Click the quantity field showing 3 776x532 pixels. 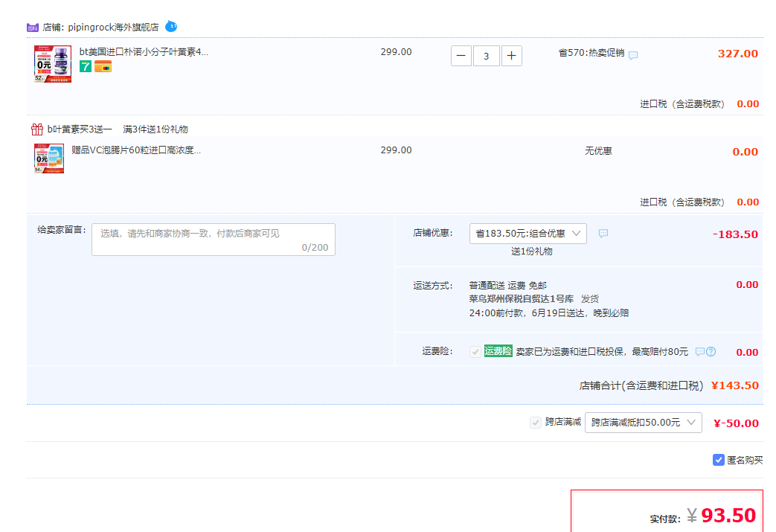tap(486, 56)
